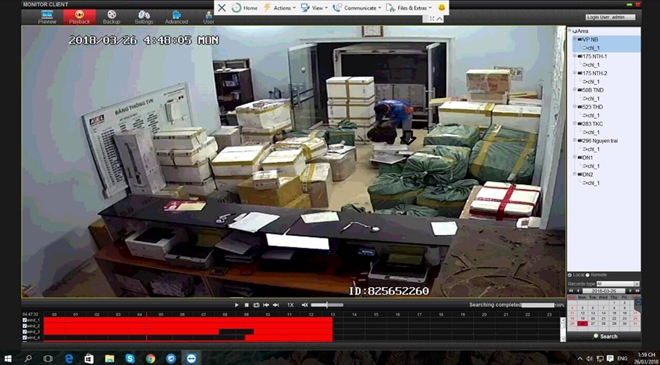Open the Settings section

point(144,17)
